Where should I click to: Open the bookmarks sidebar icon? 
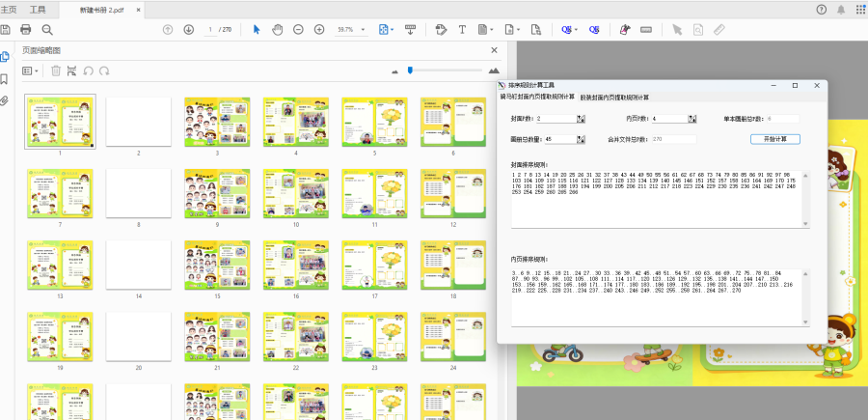(x=4, y=78)
